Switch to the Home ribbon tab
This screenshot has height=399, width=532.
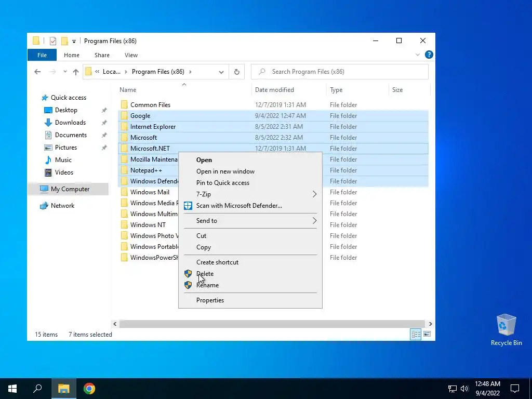(x=72, y=55)
